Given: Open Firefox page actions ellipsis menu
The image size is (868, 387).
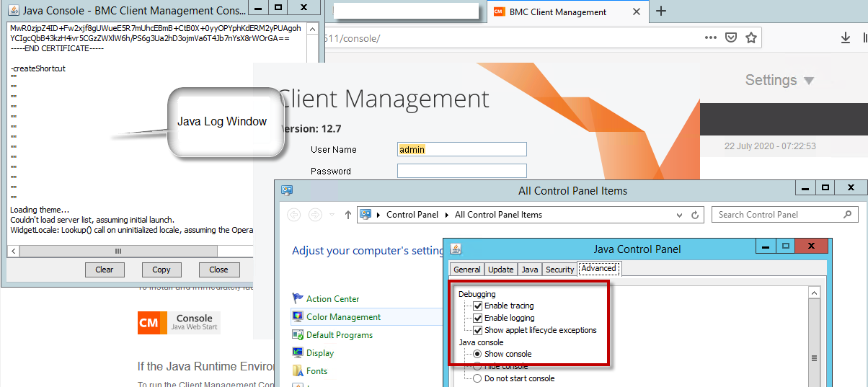Looking at the screenshot, I should pyautogui.click(x=711, y=37).
